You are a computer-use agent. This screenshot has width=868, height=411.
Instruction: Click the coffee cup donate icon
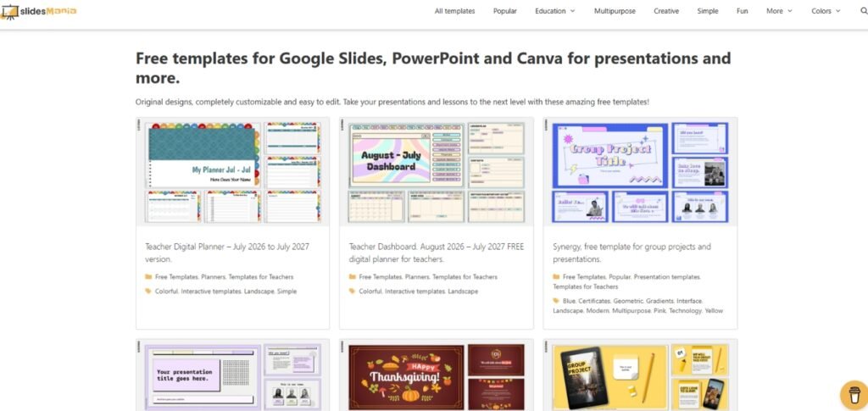click(x=854, y=394)
